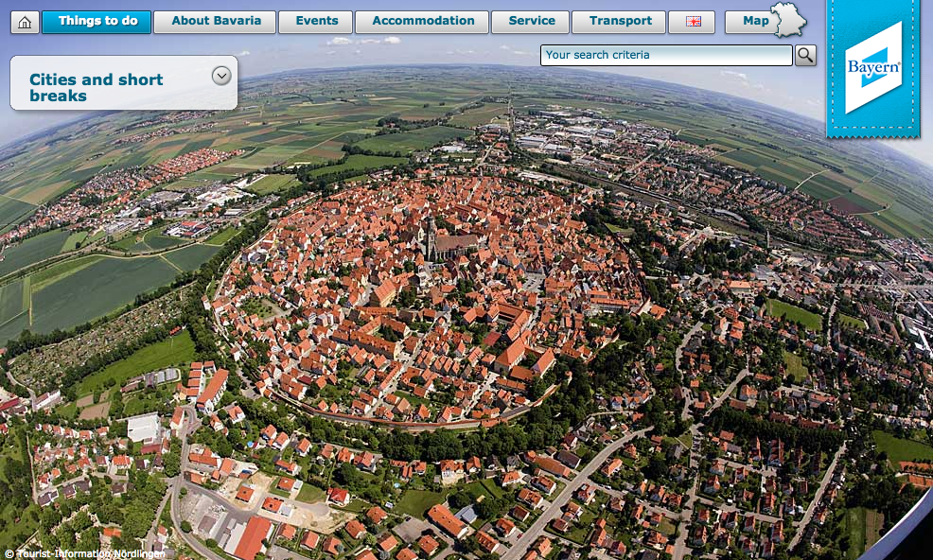The width and height of the screenshot is (933, 560).
Task: Select the Service menu item
Action: pyautogui.click(x=530, y=22)
